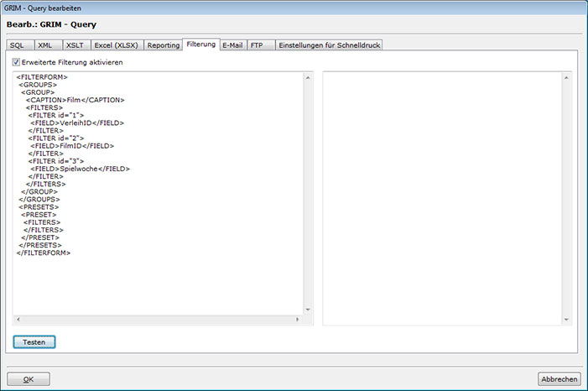The width and height of the screenshot is (588, 391).
Task: Switch to the E-Mail tab
Action: [x=232, y=44]
